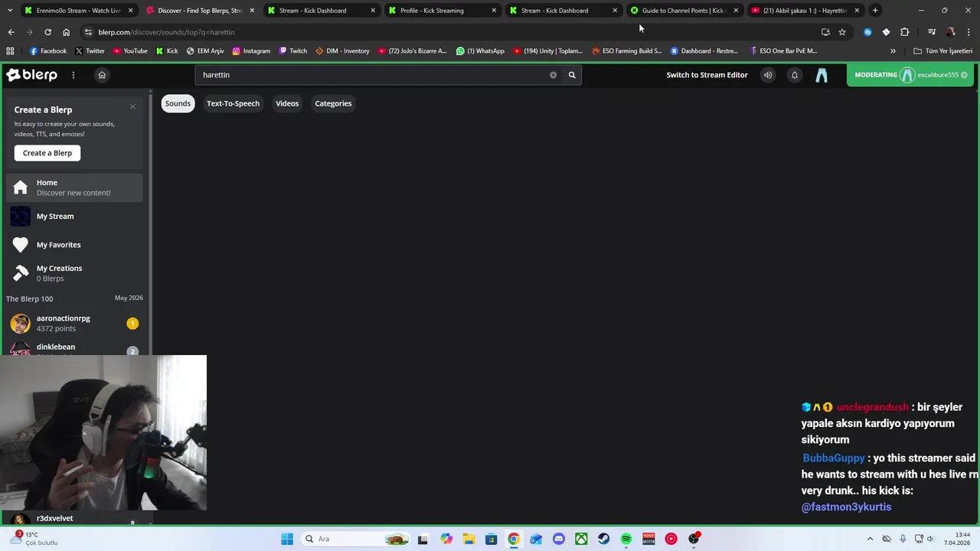980x551 pixels.
Task: Click The Blerp 100 heading
Action: pyautogui.click(x=29, y=298)
